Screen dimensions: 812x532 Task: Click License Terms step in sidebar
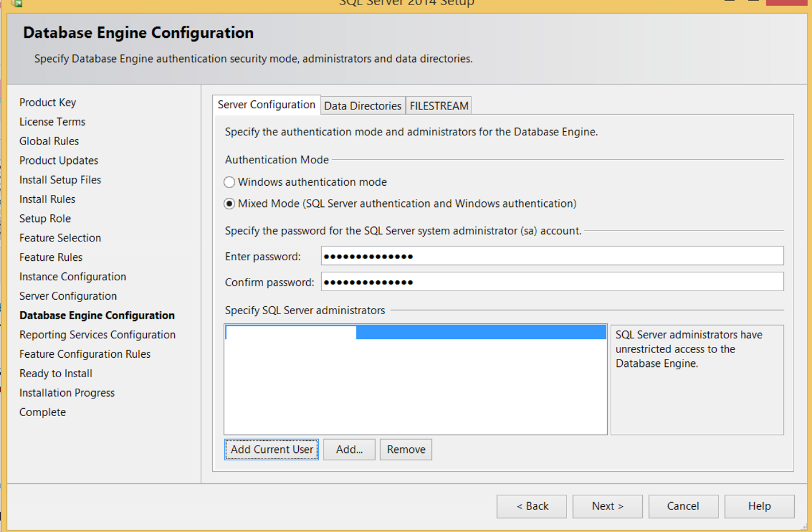coord(52,122)
